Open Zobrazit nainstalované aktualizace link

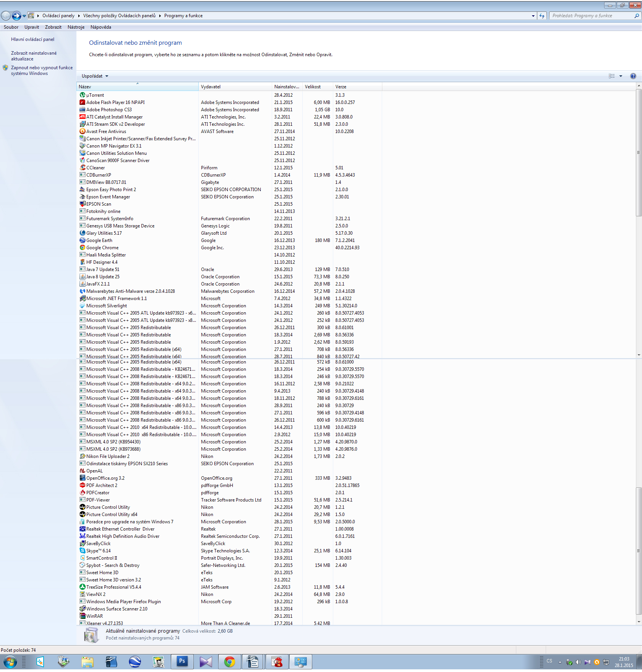click(34, 56)
